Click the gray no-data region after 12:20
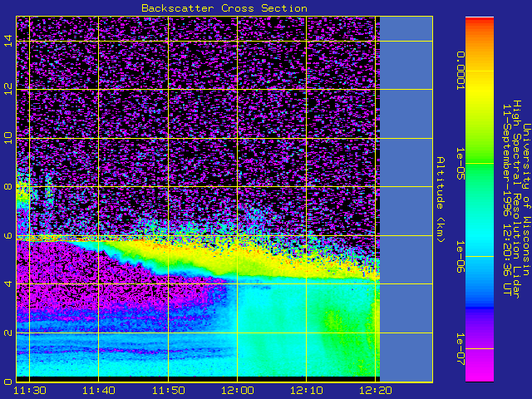 (406, 199)
